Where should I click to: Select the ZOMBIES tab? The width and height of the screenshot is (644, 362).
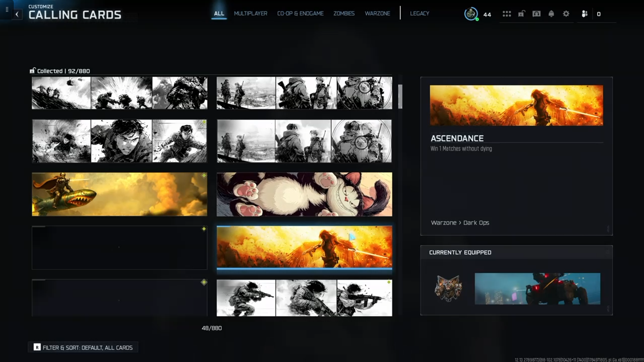tap(344, 13)
